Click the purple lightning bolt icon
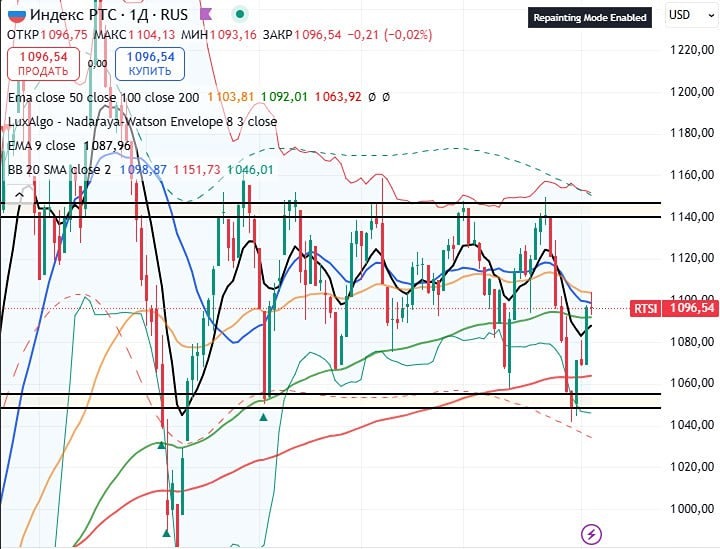This screenshot has height=549, width=720. click(591, 534)
